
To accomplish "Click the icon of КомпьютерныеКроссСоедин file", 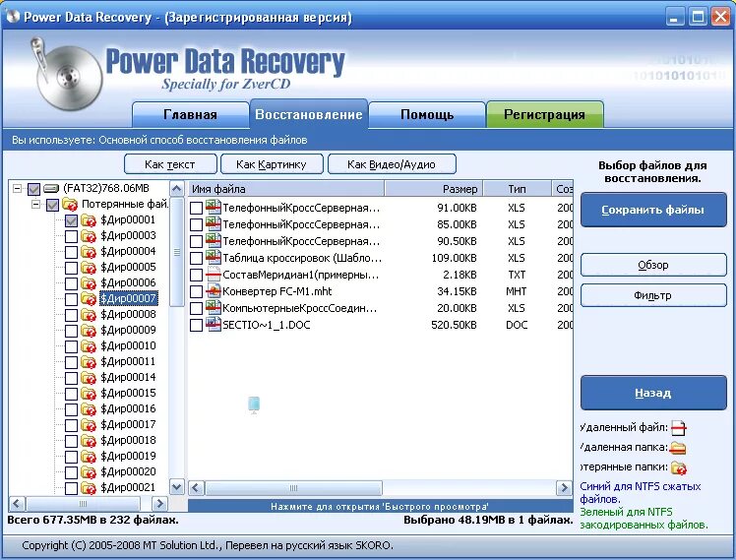I will 214,307.
